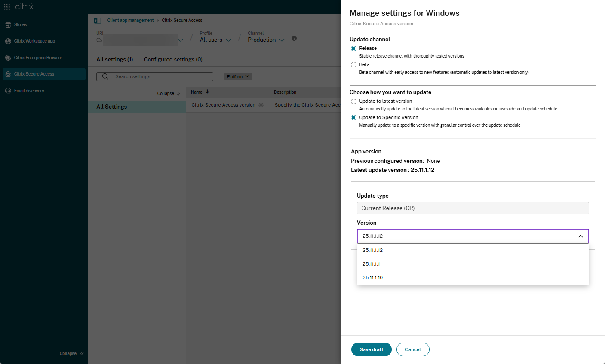Choose Update to latest version option

[353, 101]
